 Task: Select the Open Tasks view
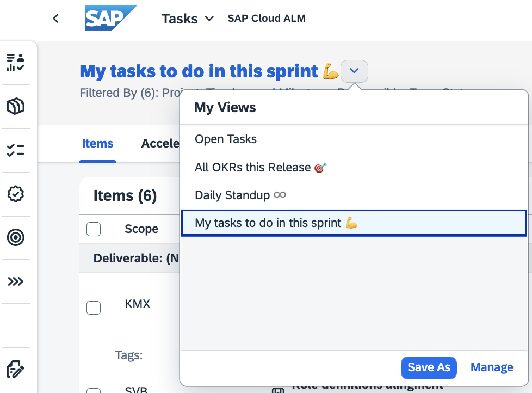pos(226,139)
